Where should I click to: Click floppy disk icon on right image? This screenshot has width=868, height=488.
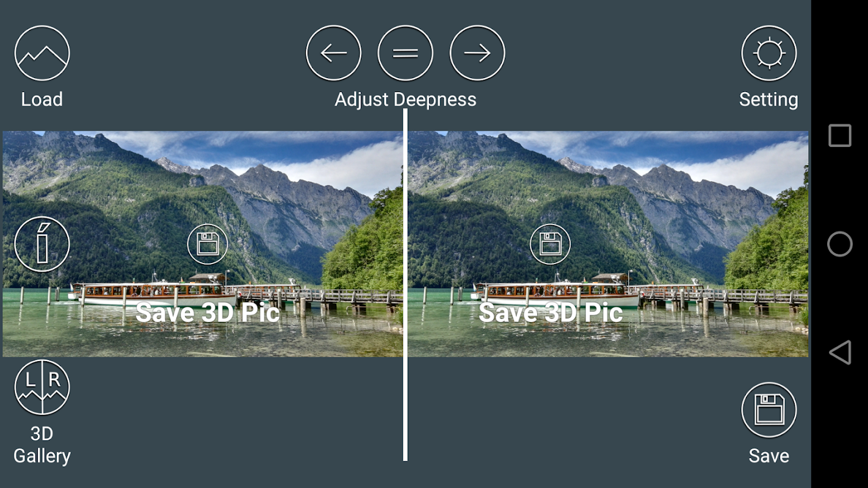tap(550, 244)
